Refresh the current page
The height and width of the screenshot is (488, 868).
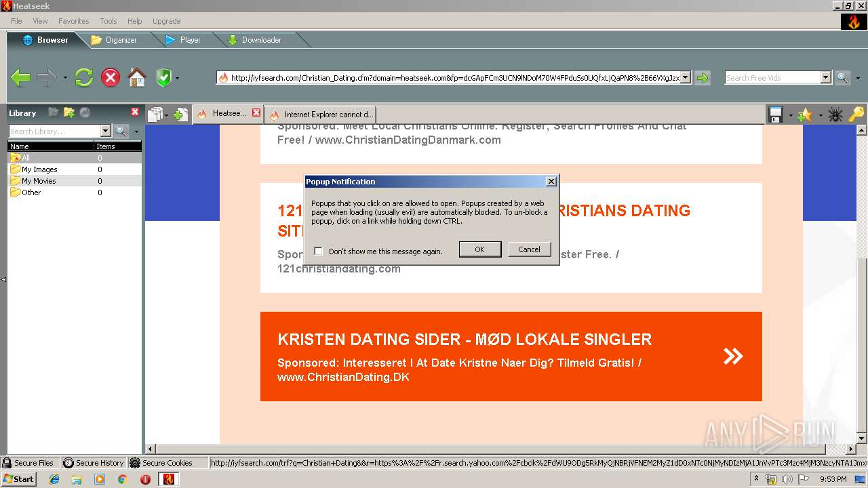point(84,77)
